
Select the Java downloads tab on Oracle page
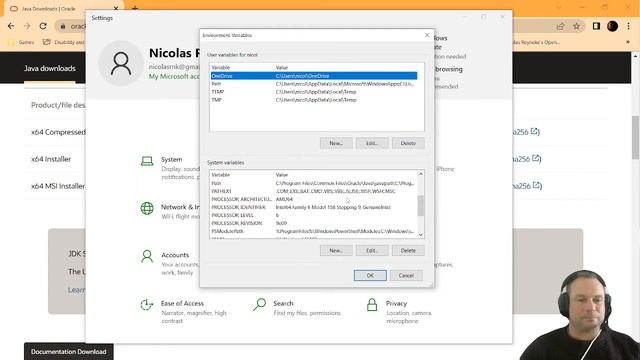point(50,68)
